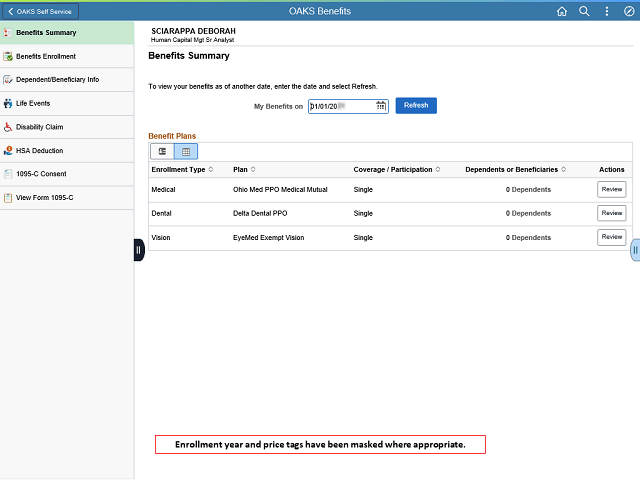Open HSA Deduction sidebar item
The image size is (640, 480).
coord(39,150)
